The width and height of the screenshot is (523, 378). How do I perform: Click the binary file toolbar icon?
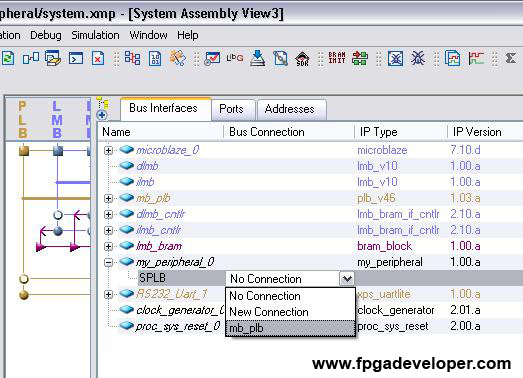(x=155, y=58)
